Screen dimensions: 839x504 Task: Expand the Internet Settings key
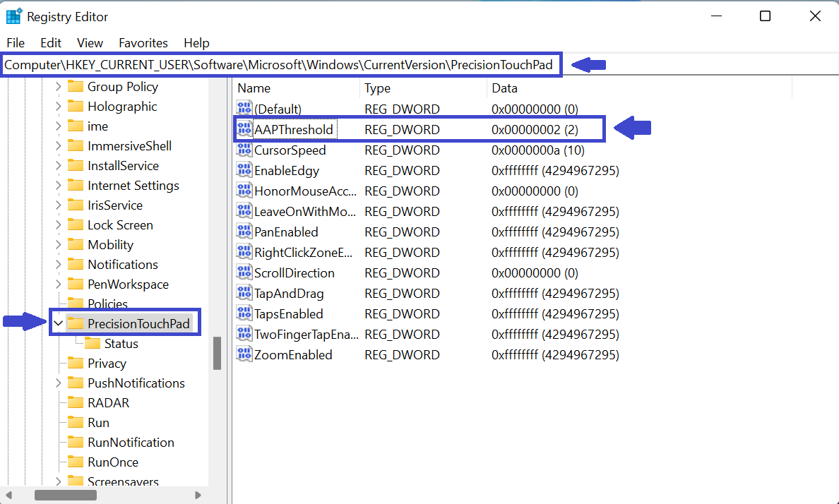pos(58,186)
